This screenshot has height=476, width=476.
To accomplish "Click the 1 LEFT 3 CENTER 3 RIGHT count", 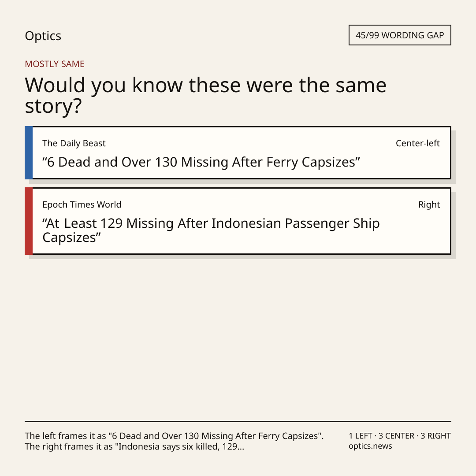I will pyautogui.click(x=400, y=436).
